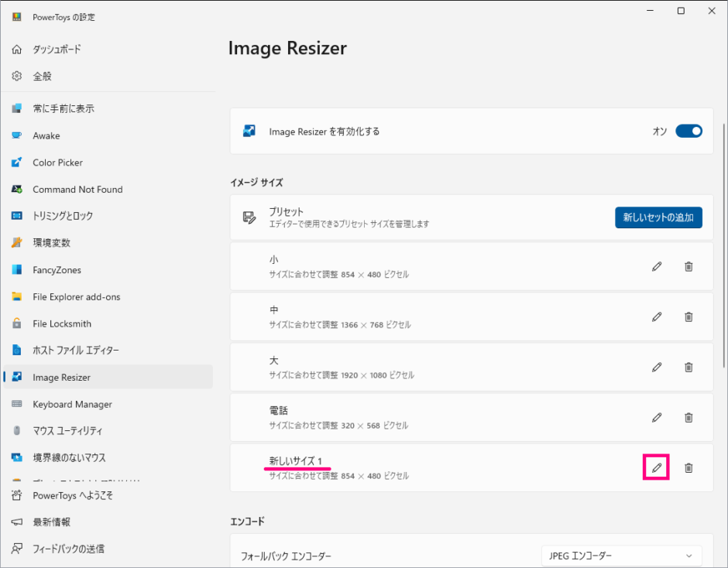
Task: Click the マウス ユーティリティ mouse icon
Action: click(x=17, y=430)
